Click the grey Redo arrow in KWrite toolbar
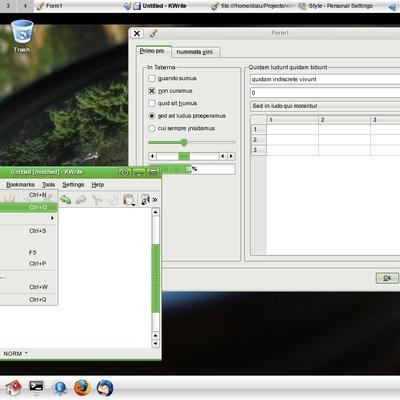Image resolution: width=400 pixels, height=400 pixels. tap(81, 199)
